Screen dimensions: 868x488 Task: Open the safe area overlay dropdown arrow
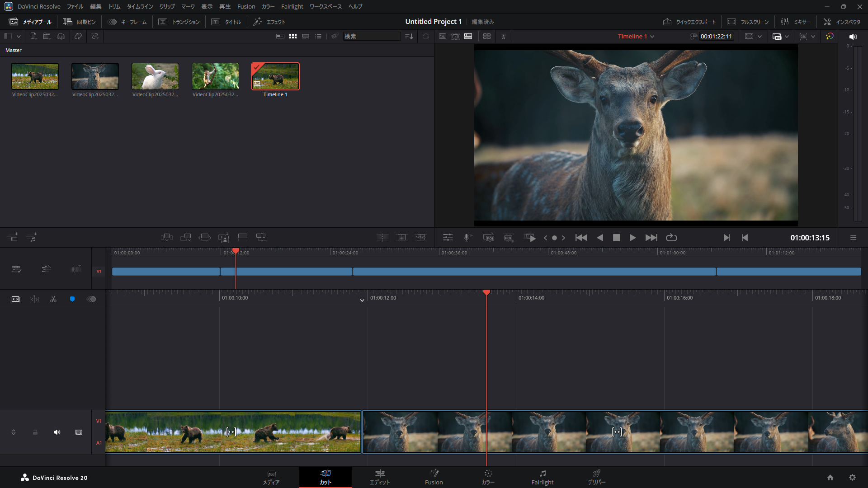click(x=759, y=37)
